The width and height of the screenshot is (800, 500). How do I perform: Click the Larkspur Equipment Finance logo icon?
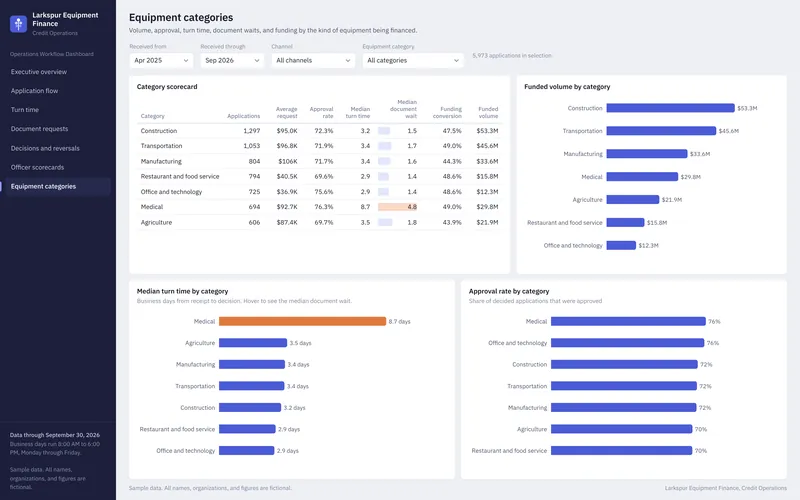(x=18, y=23)
